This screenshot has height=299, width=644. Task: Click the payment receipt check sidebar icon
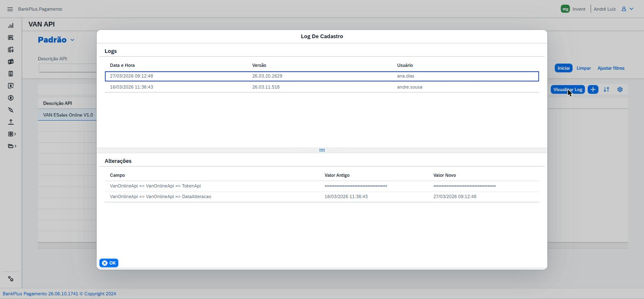point(11,86)
